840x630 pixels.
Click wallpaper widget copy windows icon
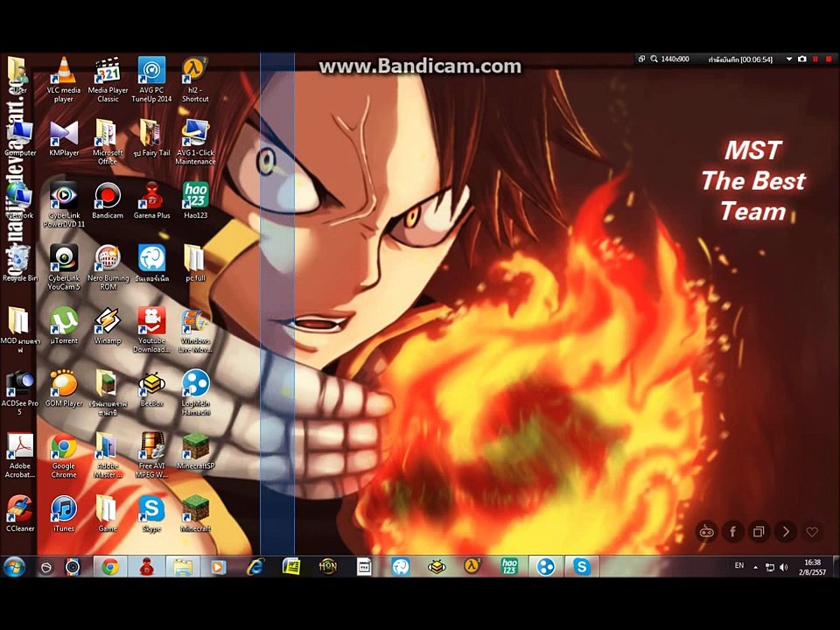click(x=759, y=532)
